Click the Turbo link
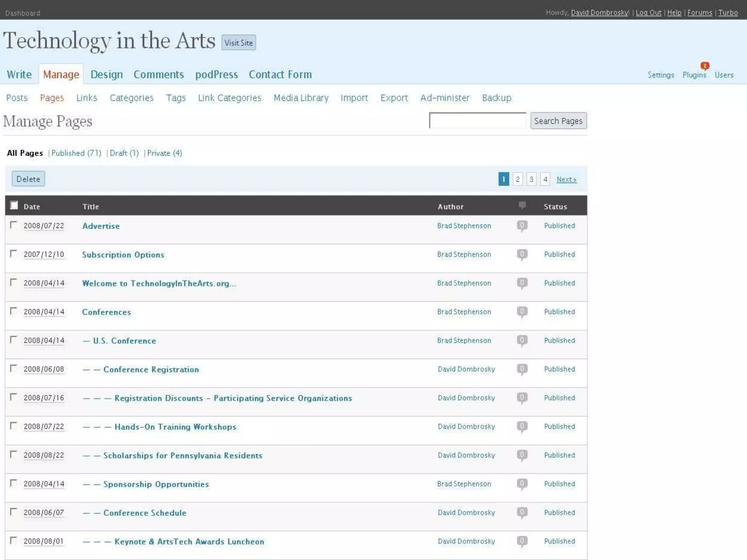The image size is (747, 560). (728, 13)
